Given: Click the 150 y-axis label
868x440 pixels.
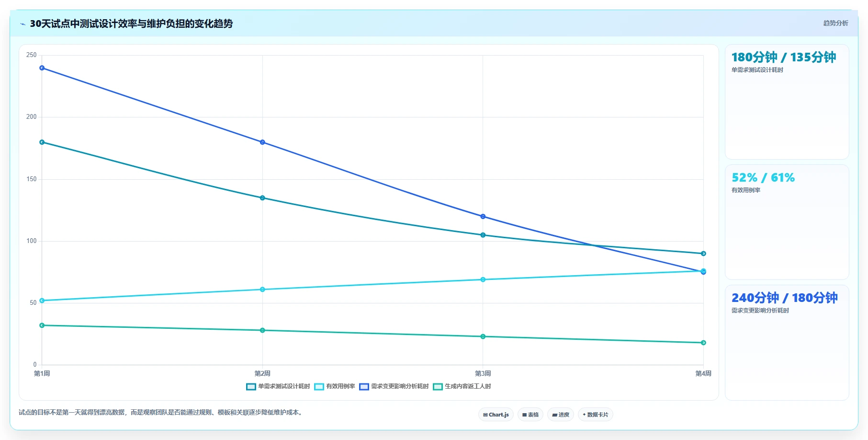Looking at the screenshot, I should [32, 179].
